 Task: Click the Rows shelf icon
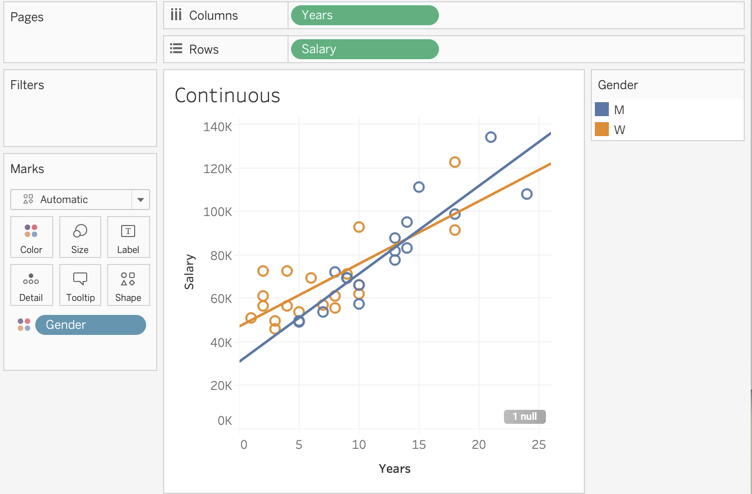tap(176, 49)
